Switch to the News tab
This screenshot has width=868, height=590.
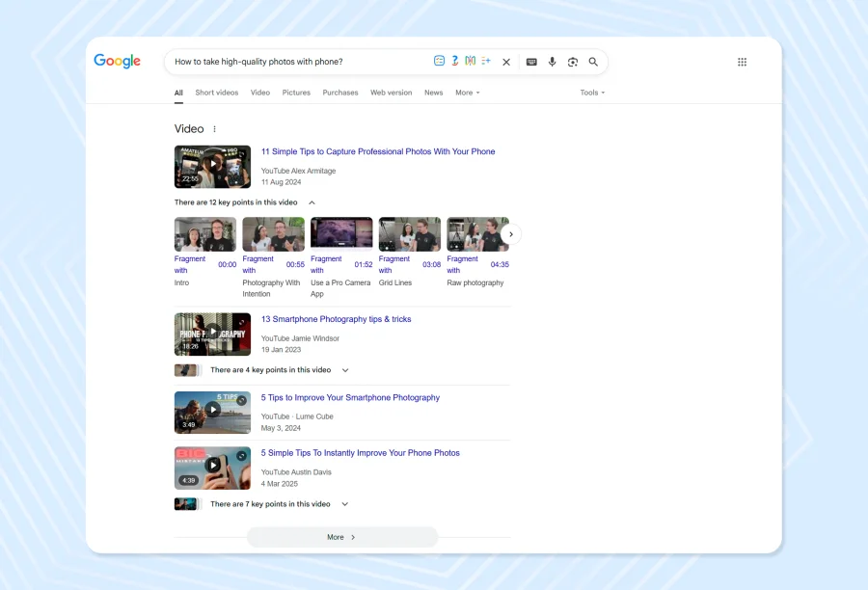pyautogui.click(x=433, y=93)
